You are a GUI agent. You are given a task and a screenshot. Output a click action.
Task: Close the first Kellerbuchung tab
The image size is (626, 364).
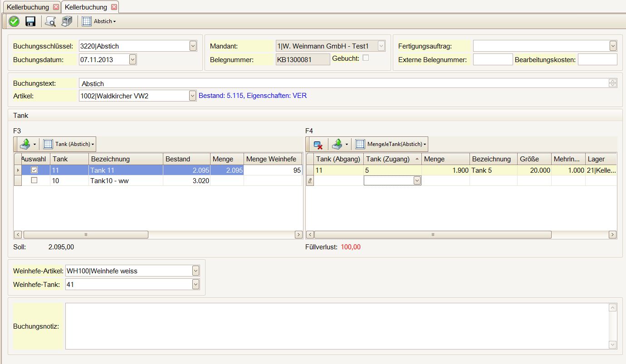[x=56, y=7]
